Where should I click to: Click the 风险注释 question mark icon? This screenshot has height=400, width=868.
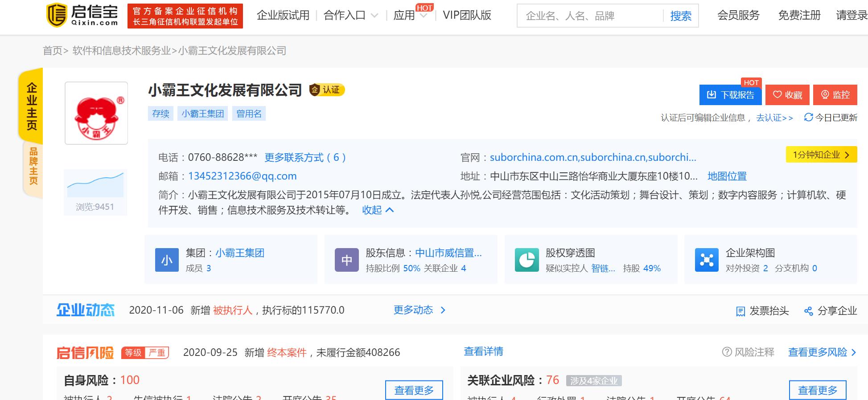727,352
